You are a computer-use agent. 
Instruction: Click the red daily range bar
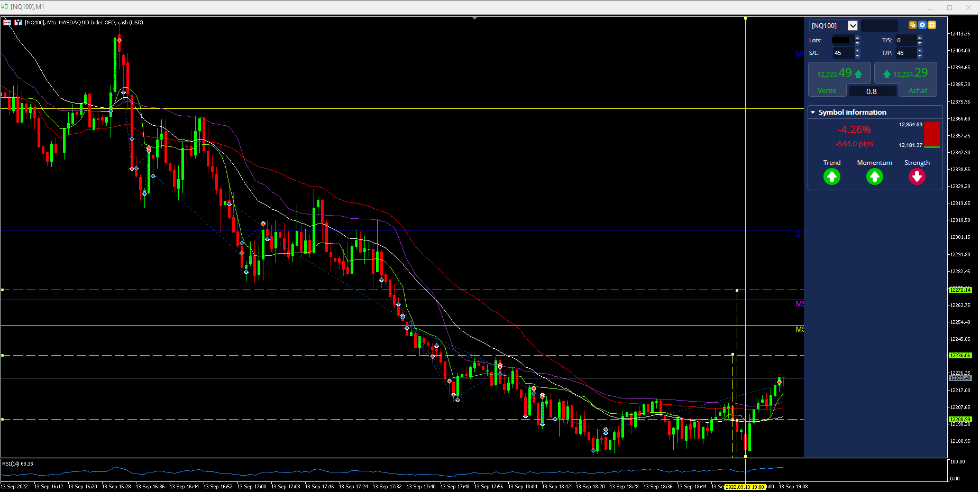click(x=932, y=134)
